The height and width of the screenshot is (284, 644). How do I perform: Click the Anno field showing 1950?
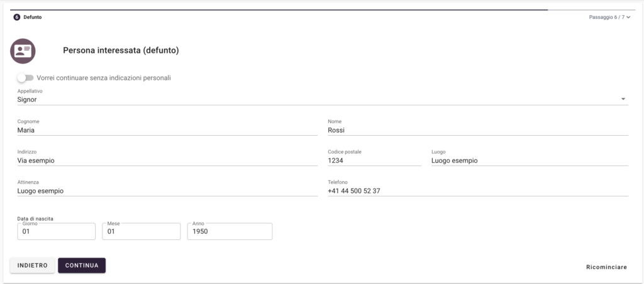(229, 232)
